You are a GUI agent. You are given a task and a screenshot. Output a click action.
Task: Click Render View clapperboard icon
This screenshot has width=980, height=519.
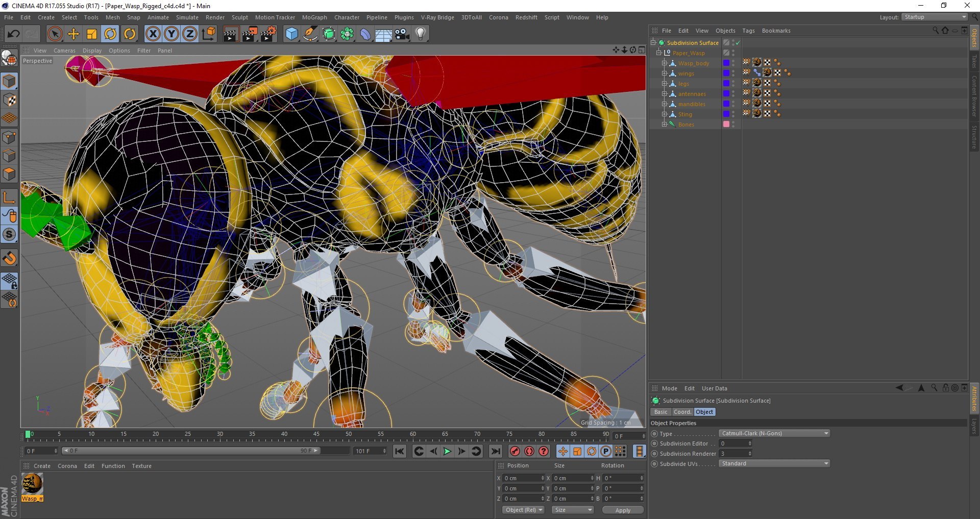231,34
